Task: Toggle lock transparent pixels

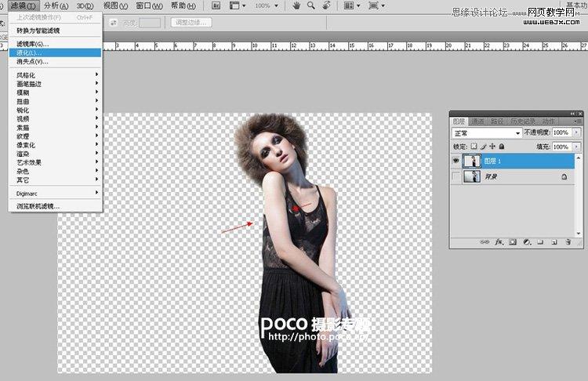Action: pos(474,147)
